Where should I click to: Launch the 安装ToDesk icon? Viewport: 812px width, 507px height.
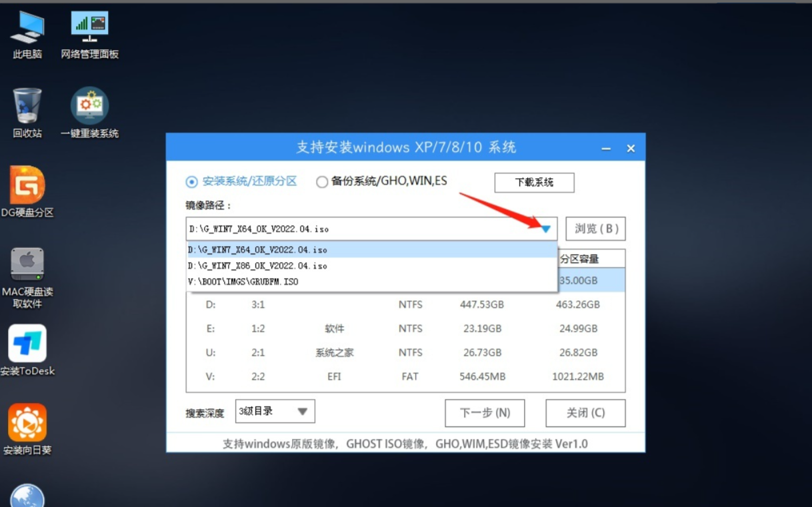point(27,351)
